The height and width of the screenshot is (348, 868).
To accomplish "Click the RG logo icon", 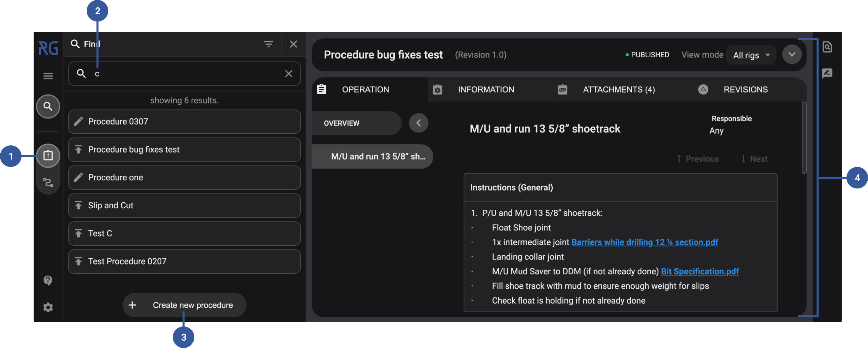I will point(48,48).
